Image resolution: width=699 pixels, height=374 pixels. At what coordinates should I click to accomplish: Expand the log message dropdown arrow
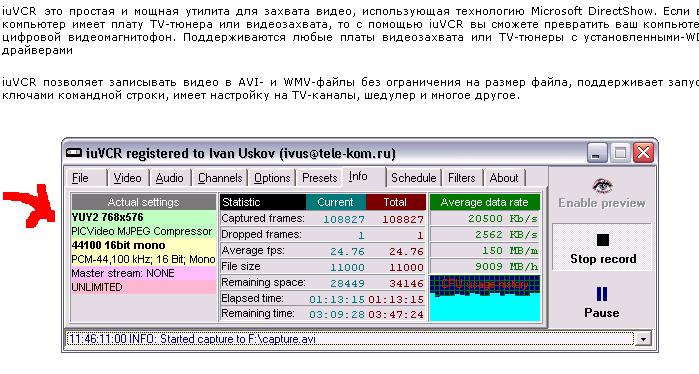(x=643, y=339)
